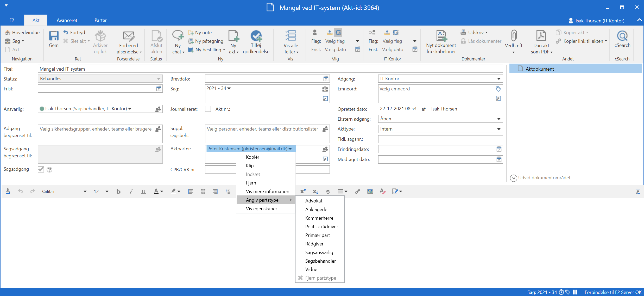Open the Adgang dropdown showing IT Kontor
This screenshot has width=644, height=296.
point(440,79)
